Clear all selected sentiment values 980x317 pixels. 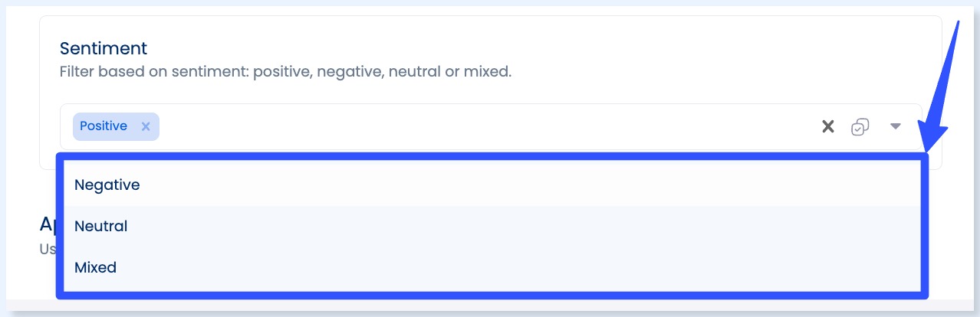click(x=828, y=126)
